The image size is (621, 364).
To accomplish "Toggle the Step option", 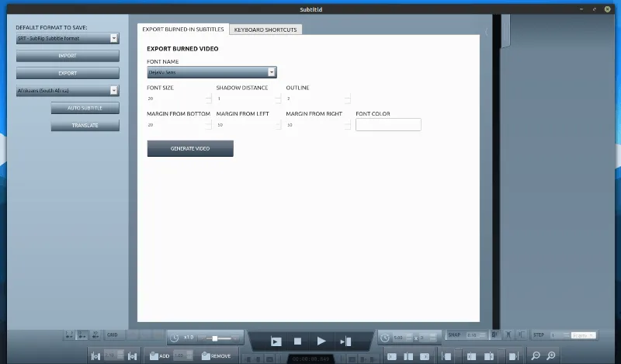I will pyautogui.click(x=539, y=335).
